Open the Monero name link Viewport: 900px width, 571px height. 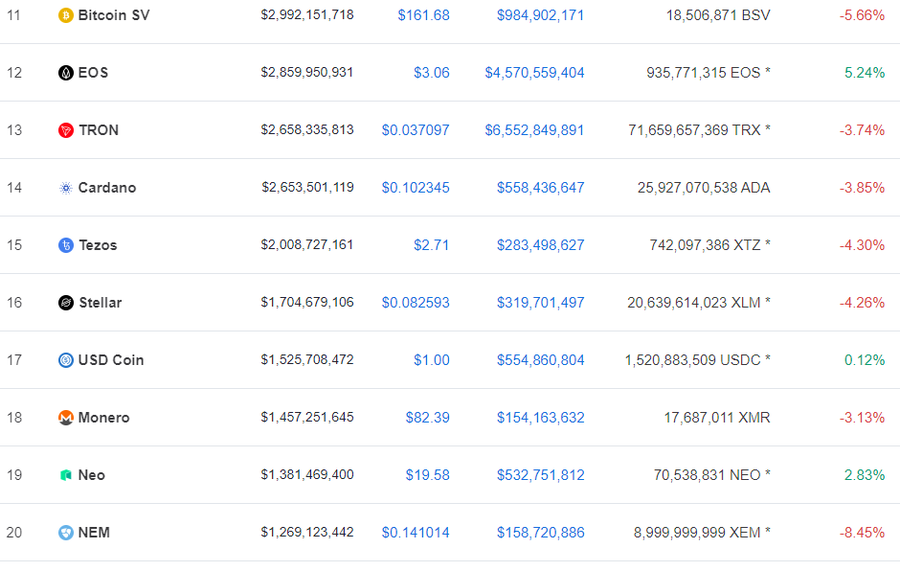tap(104, 417)
